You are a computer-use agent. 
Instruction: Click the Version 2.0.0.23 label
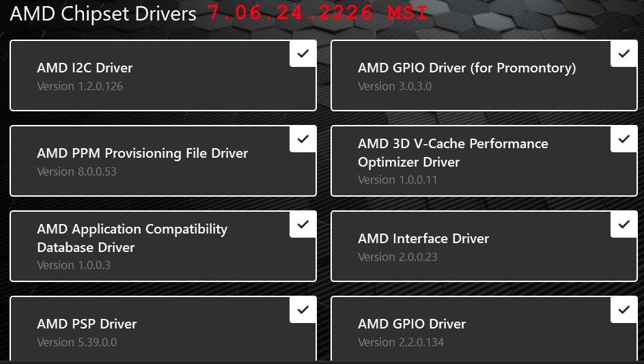(x=397, y=257)
